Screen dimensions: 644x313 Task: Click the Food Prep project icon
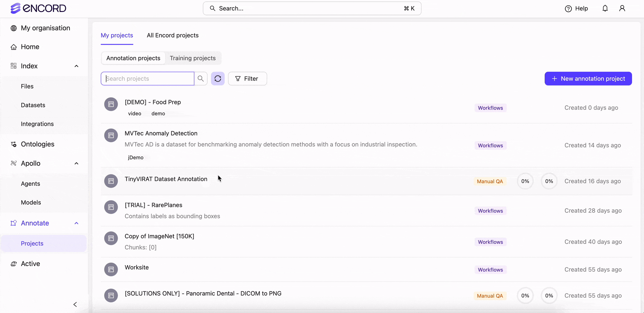click(111, 104)
